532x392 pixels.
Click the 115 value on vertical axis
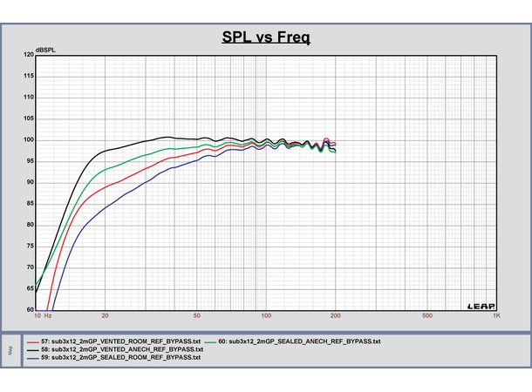pyautogui.click(x=29, y=76)
